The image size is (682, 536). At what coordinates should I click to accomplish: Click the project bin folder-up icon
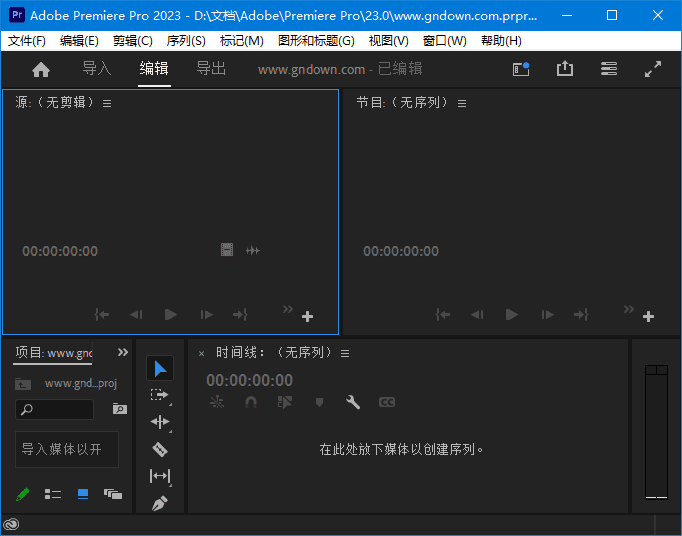(23, 384)
